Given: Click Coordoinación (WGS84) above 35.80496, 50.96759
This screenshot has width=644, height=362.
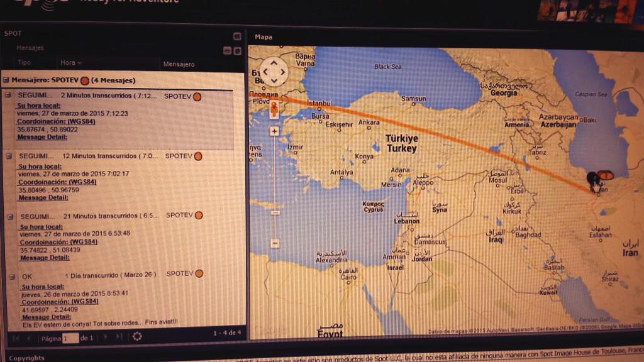Looking at the screenshot, I should point(57,182).
